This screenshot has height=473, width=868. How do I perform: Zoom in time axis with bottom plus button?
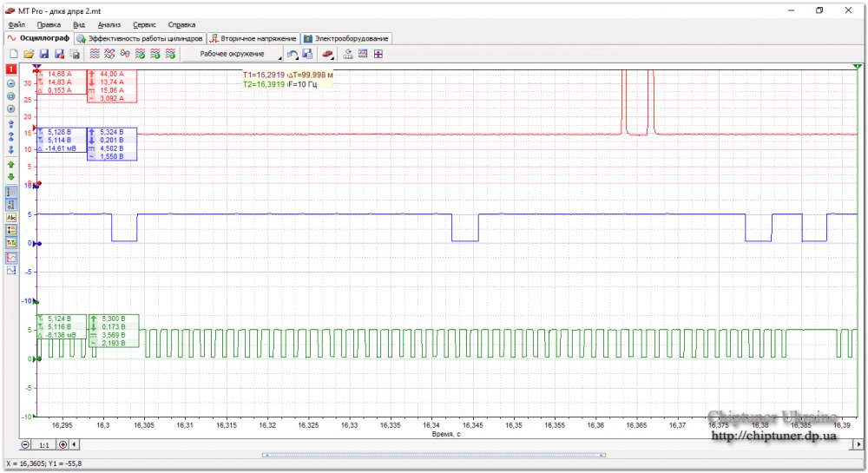click(62, 444)
